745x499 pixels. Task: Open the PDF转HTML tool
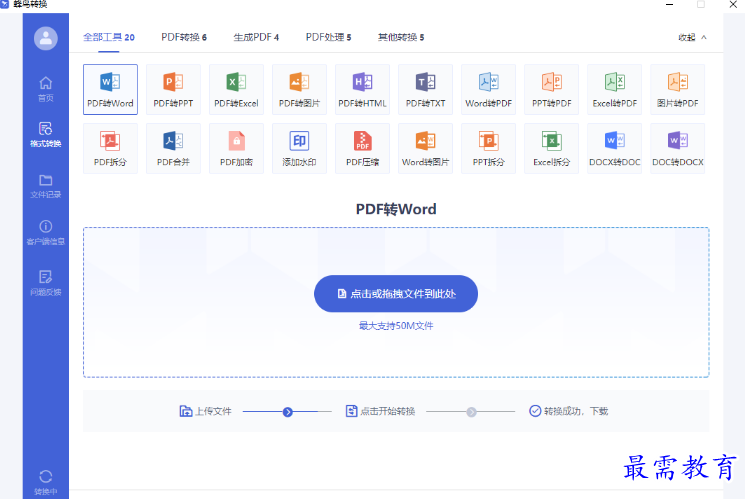363,89
